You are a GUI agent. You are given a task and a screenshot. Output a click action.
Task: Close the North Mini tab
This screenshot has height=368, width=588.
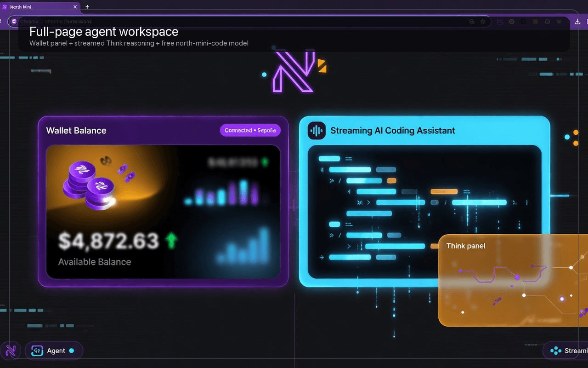pyautogui.click(x=75, y=7)
